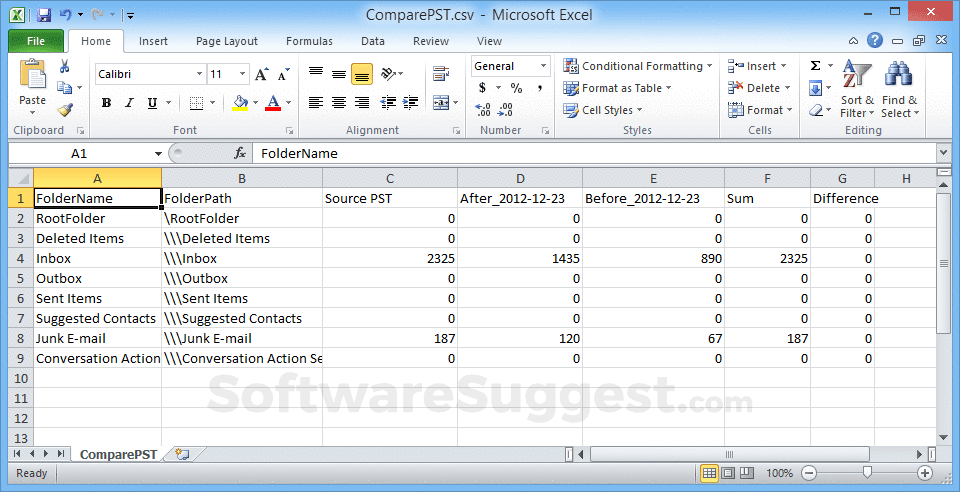Select the Format Painter brush
The height and width of the screenshot is (492, 960).
point(64,110)
